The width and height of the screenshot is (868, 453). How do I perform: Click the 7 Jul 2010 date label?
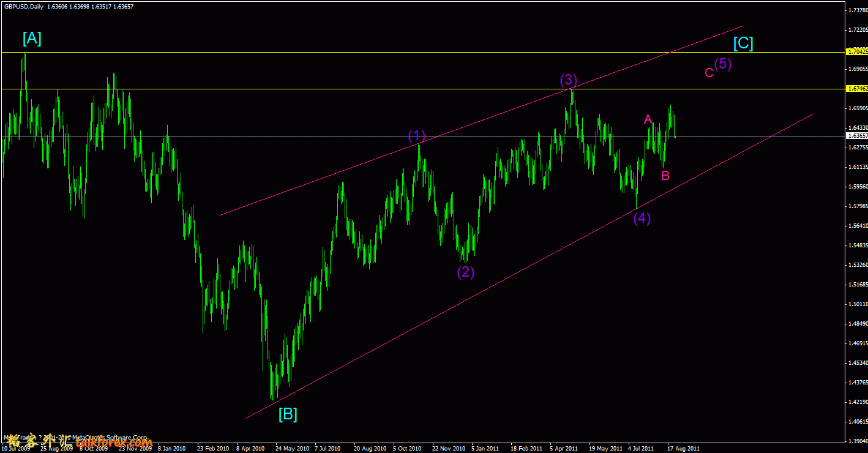327,448
